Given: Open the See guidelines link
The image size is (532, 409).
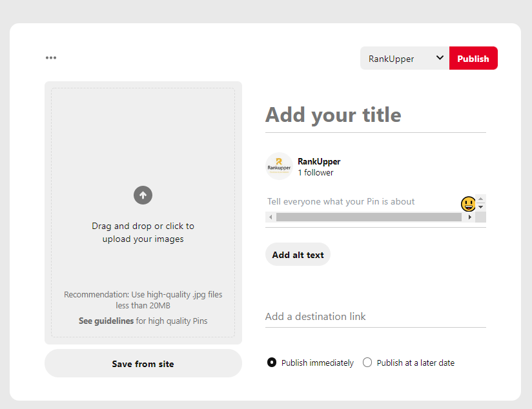Looking at the screenshot, I should point(106,321).
